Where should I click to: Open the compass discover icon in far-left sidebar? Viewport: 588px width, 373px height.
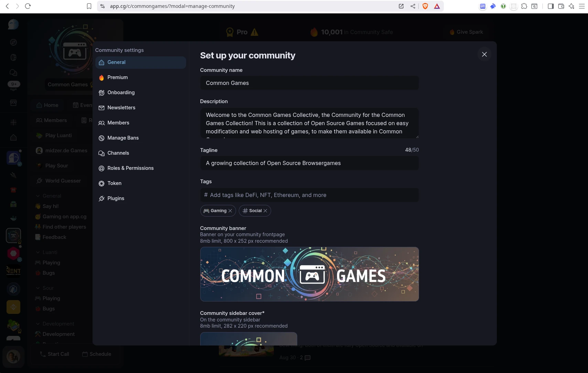coord(13,42)
